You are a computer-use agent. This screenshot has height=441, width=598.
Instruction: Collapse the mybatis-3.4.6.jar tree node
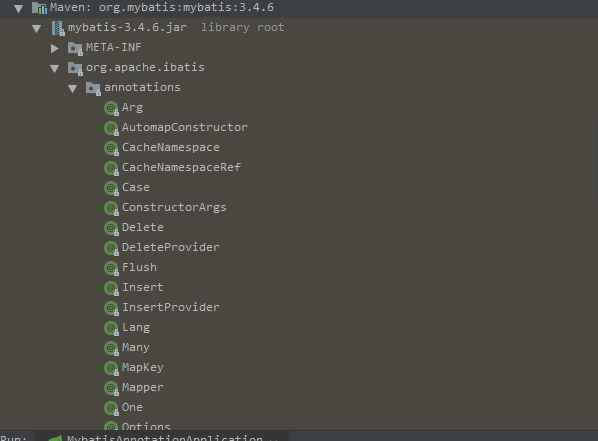point(37,28)
